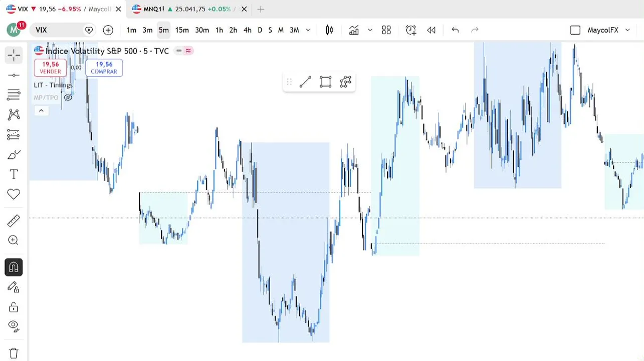Open a new browser tab
Image resolution: width=644 pixels, height=361 pixels.
(x=261, y=9)
